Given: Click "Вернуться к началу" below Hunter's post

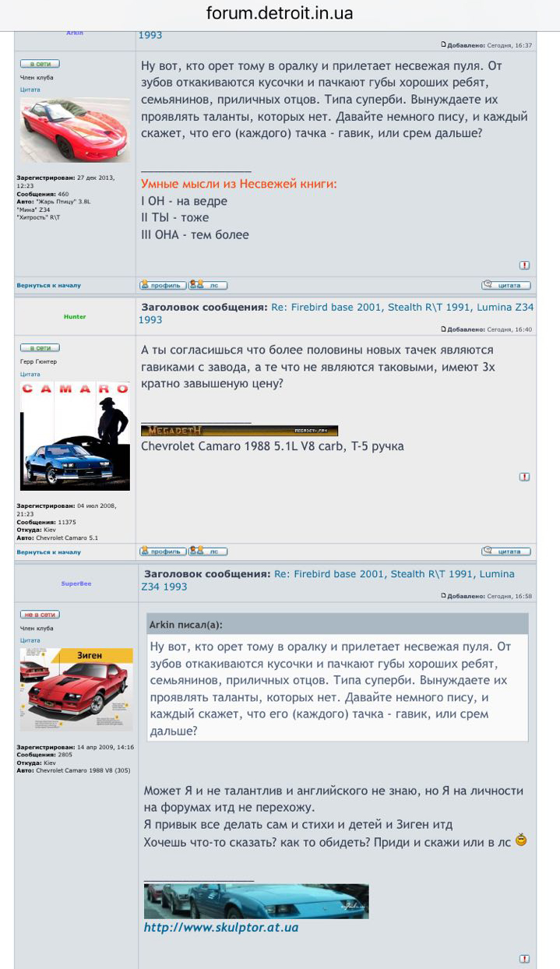Looking at the screenshot, I should click(x=48, y=552).
